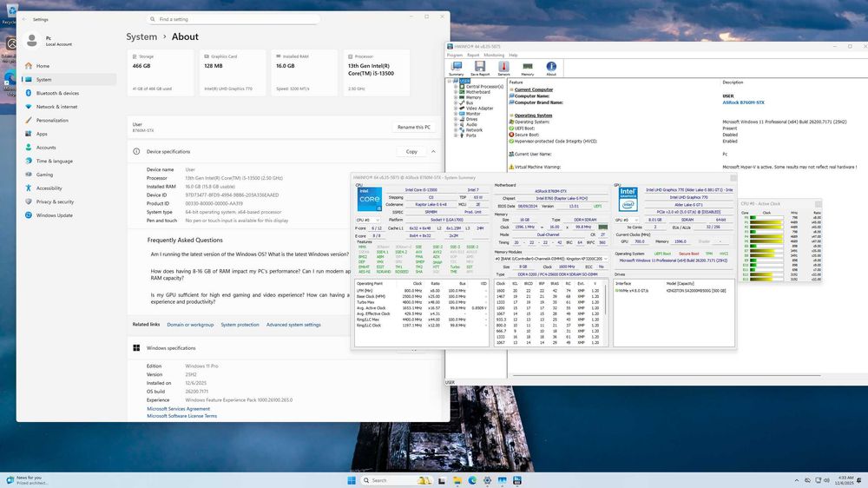Click Settings gear icon on taskbar

(487, 480)
